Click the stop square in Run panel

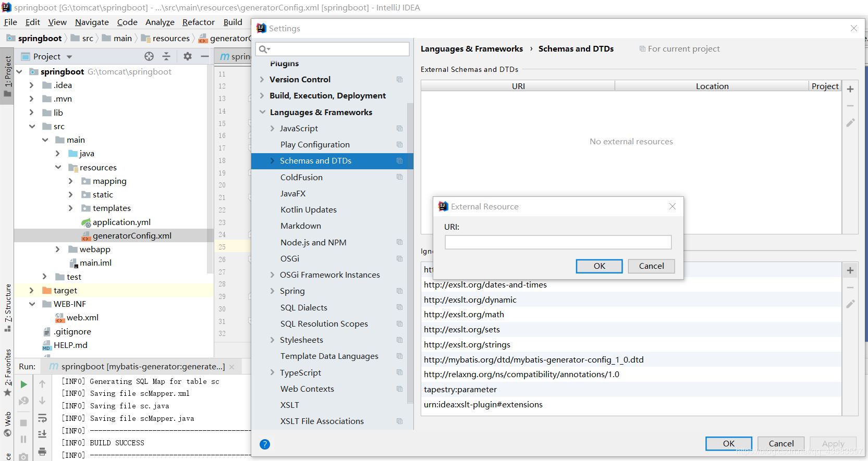23,423
